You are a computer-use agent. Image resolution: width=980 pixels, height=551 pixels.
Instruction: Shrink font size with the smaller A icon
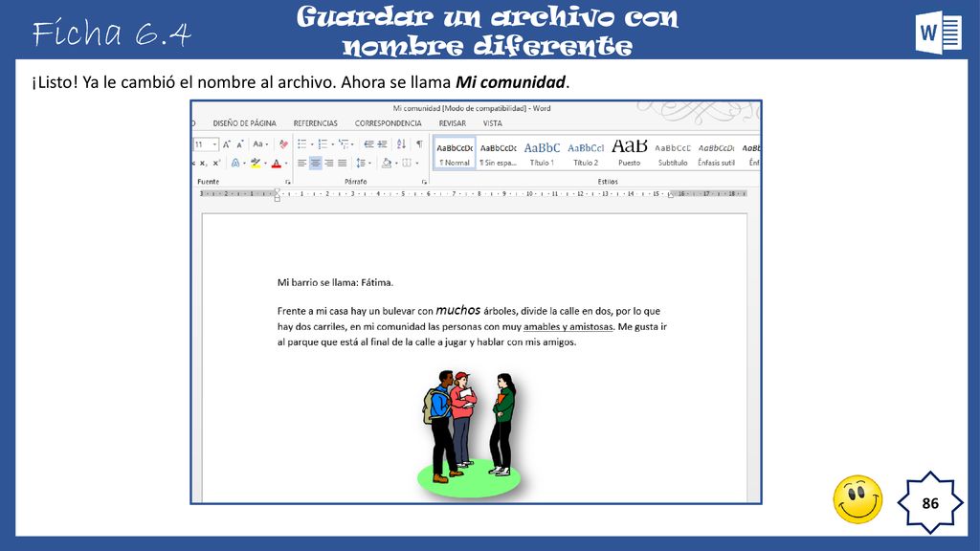coord(240,144)
